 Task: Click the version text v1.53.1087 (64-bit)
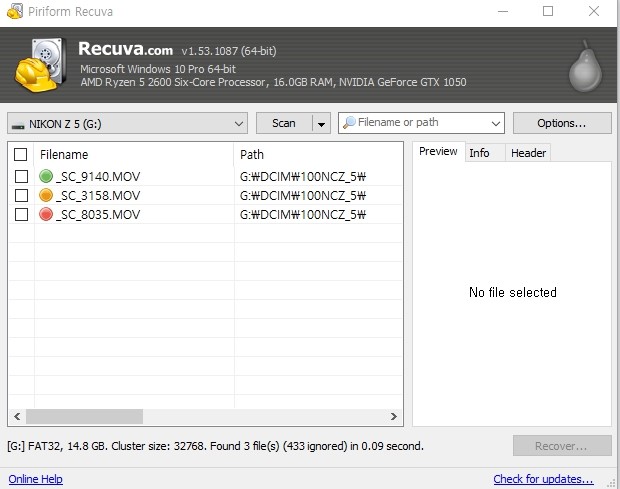(229, 51)
